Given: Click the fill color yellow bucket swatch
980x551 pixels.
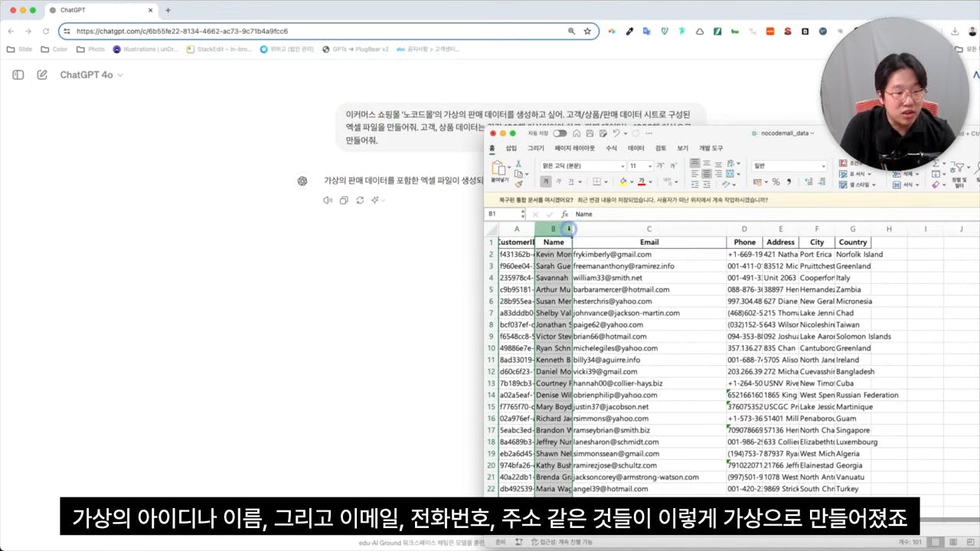Looking at the screenshot, I should tap(623, 182).
